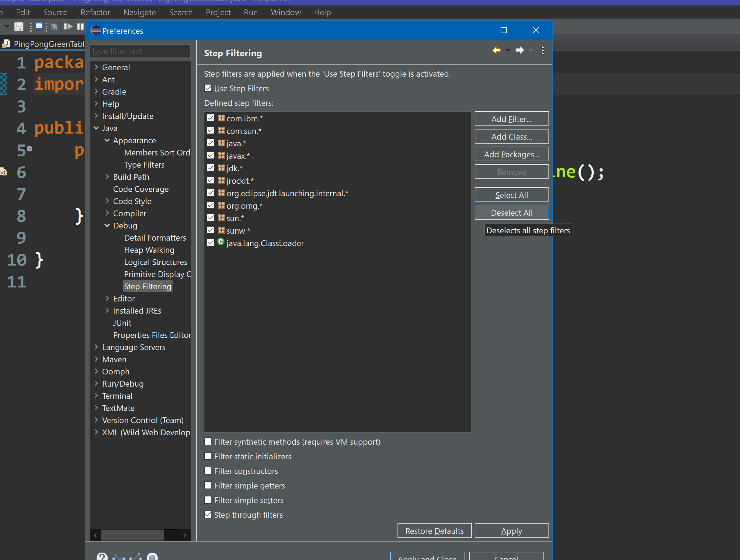Open the Help menu in menu bar
The height and width of the screenshot is (560, 740).
tap(322, 12)
